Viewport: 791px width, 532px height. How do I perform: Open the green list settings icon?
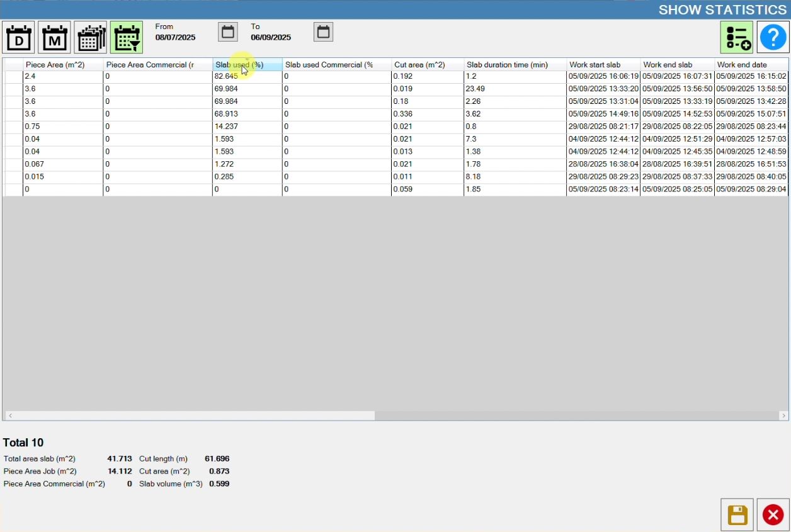737,38
